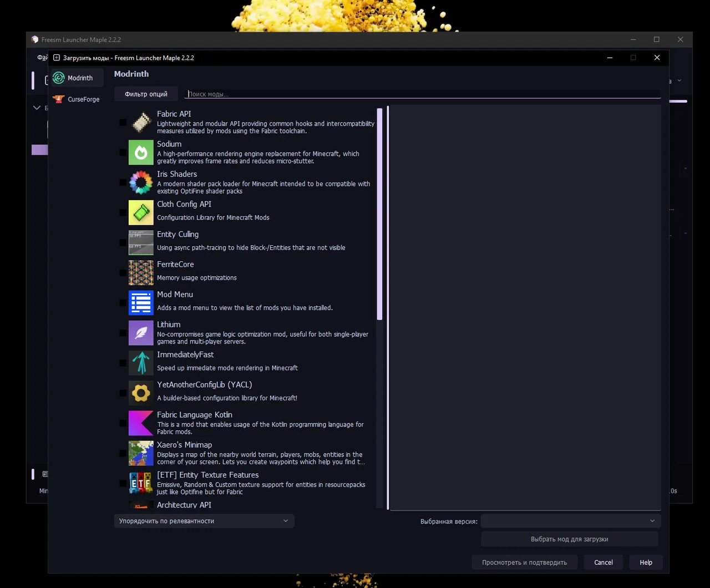Select the Xaero's Minimap checkbox

pyautogui.click(x=123, y=453)
